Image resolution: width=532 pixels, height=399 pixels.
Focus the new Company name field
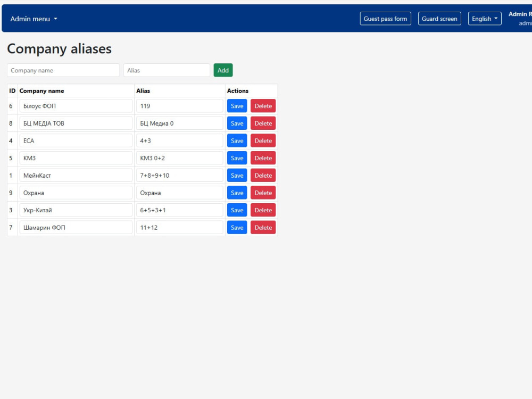pyautogui.click(x=63, y=70)
